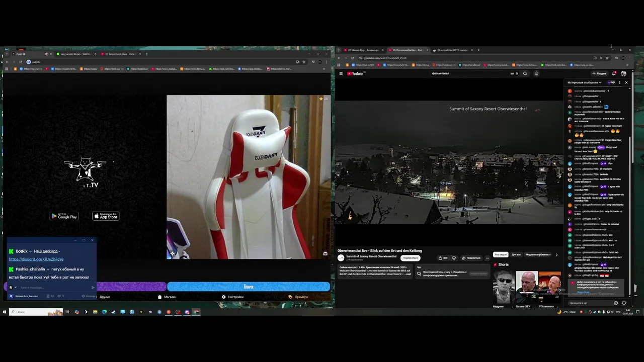Open YouTube hamburger guide menu
The height and width of the screenshot is (362, 644).
pos(341,73)
